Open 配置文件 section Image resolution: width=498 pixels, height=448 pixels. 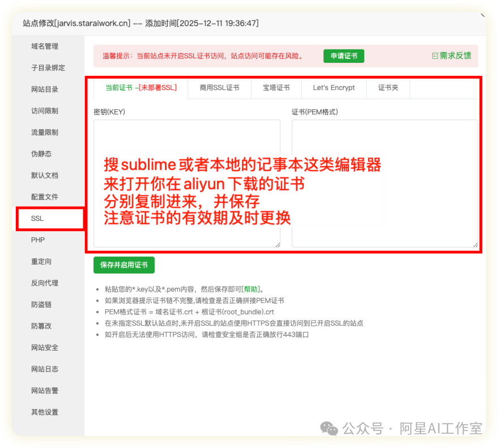[44, 197]
